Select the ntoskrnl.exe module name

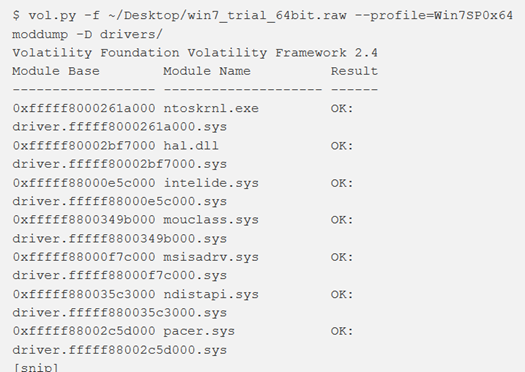[211, 108]
